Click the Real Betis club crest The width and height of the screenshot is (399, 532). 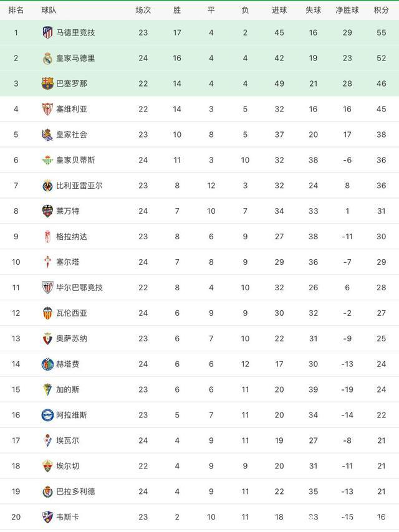coord(47,160)
